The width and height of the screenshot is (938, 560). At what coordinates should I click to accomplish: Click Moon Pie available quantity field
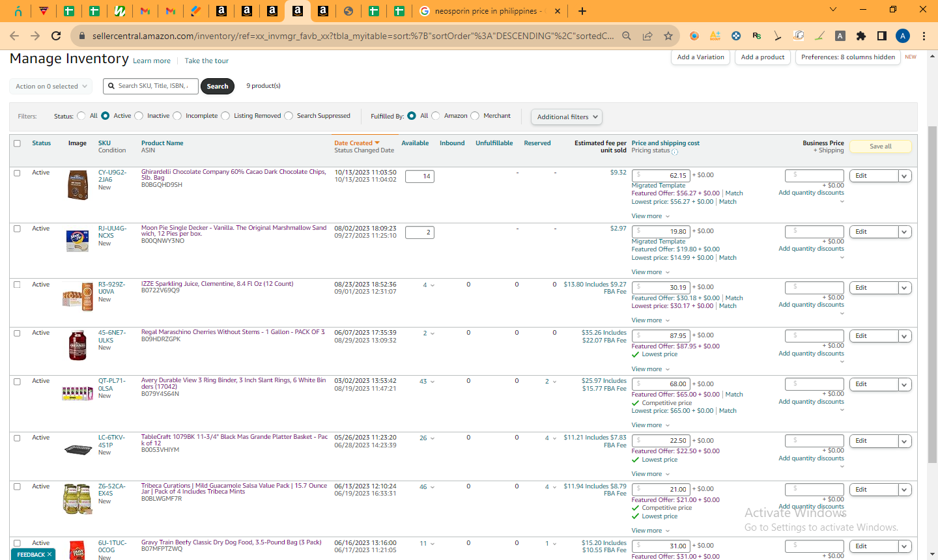[x=419, y=232]
